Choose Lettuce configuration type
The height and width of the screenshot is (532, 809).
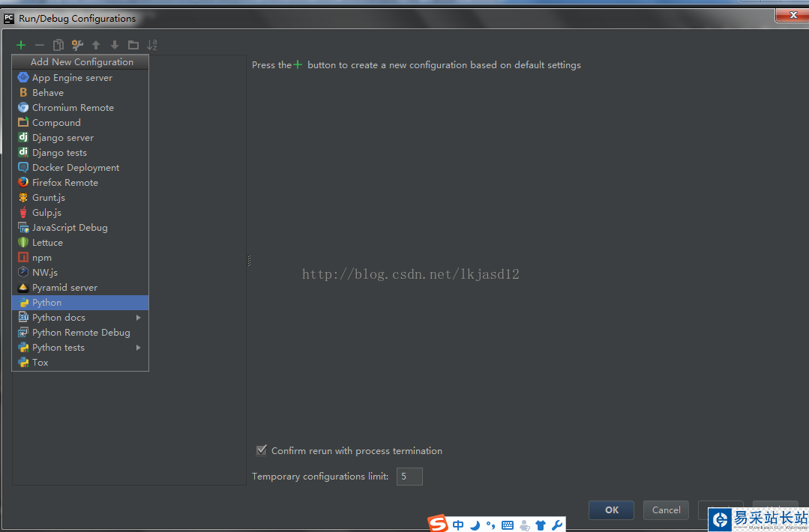pos(80,242)
